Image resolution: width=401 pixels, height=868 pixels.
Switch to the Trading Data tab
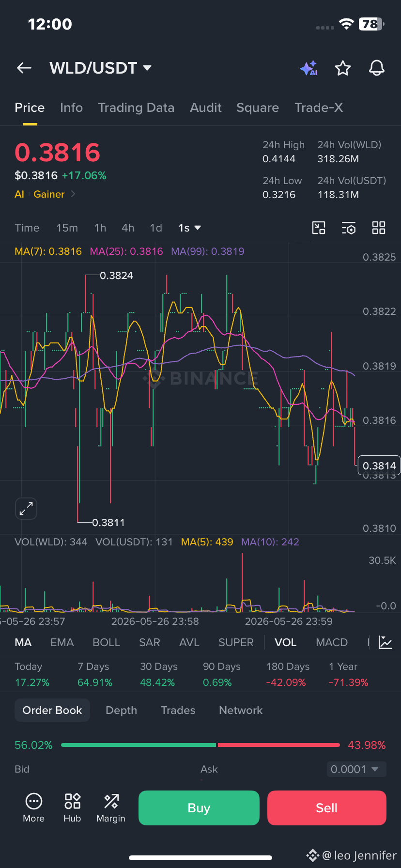pos(136,108)
